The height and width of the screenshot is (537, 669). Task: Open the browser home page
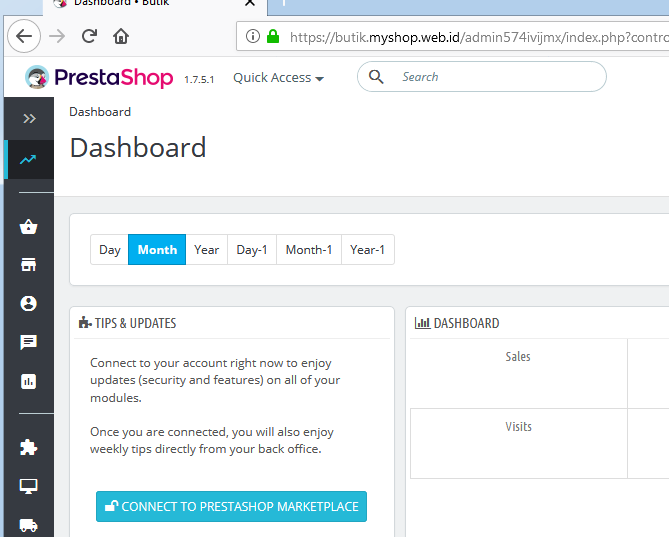[121, 36]
